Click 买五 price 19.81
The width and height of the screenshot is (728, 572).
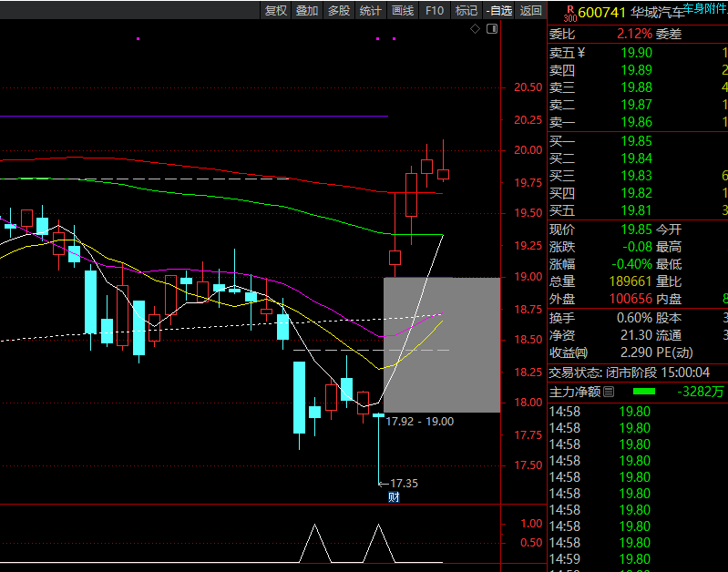[637, 210]
